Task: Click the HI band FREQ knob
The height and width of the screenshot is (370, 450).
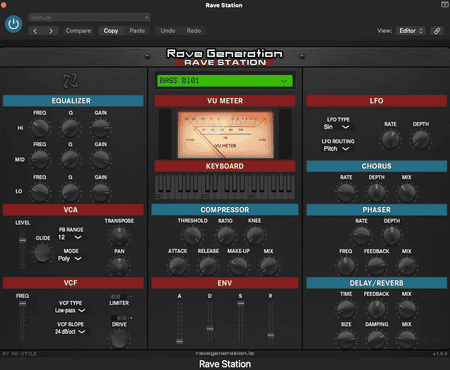Action: pos(40,128)
